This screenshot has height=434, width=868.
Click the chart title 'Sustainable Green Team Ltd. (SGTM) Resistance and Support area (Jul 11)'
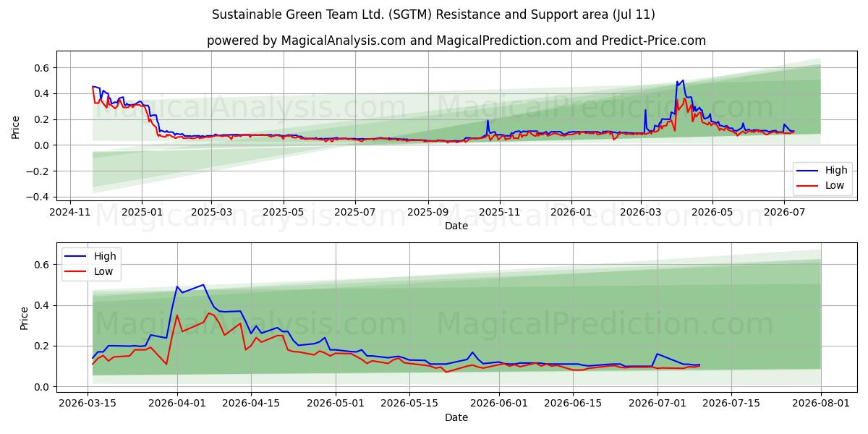pos(434,14)
